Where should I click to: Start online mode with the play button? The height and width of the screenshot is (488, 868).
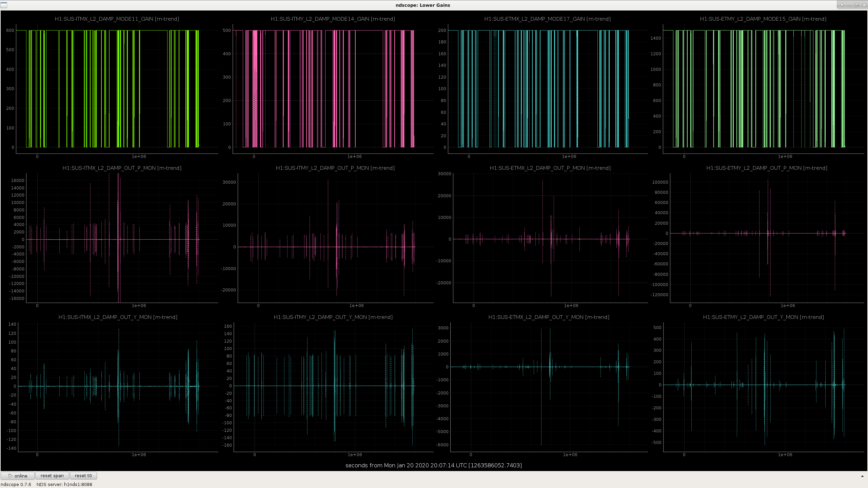click(x=18, y=475)
